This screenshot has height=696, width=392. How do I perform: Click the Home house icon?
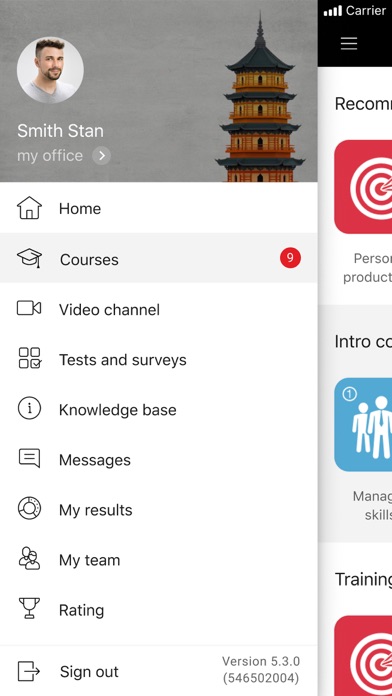coord(29,208)
